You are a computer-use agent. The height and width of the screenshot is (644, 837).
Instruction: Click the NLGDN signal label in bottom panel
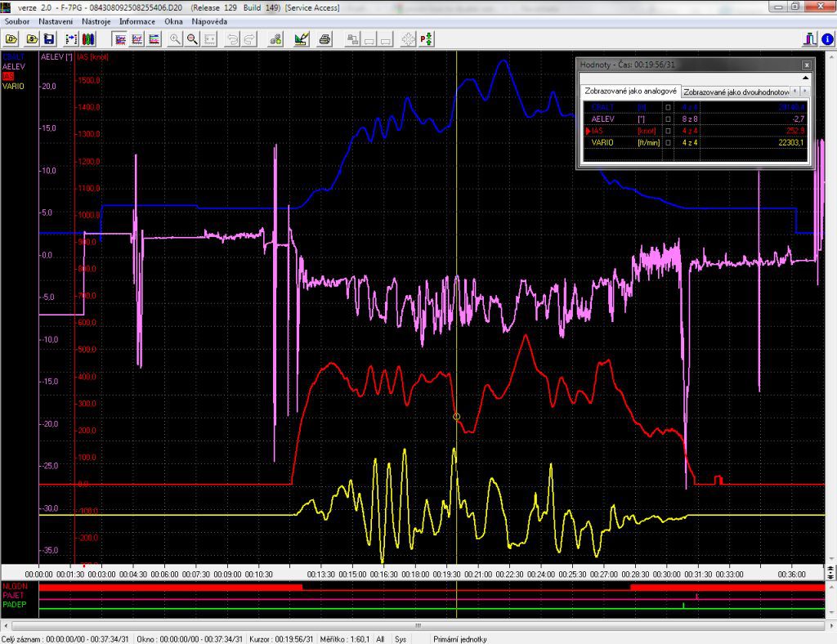tap(15, 587)
